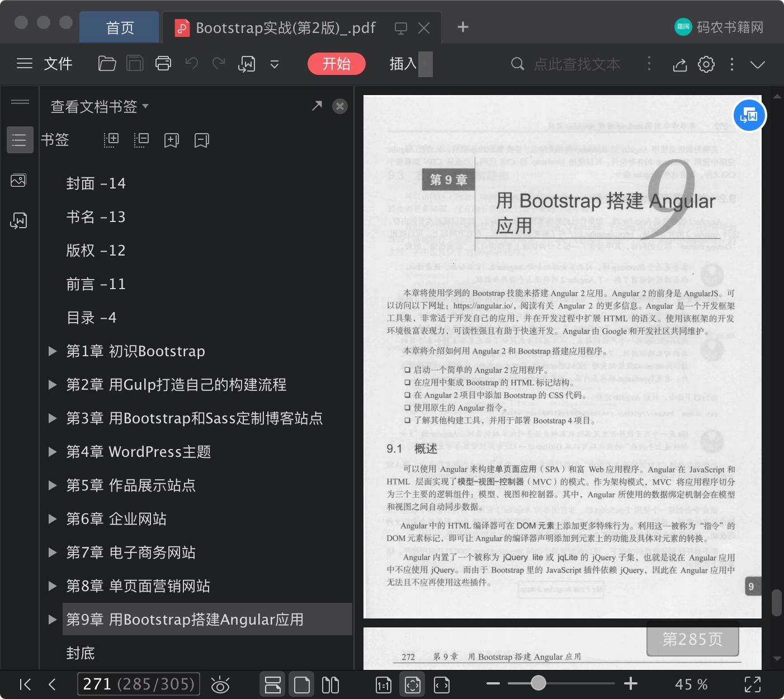
Task: Click the save disk icon
Action: click(x=135, y=64)
